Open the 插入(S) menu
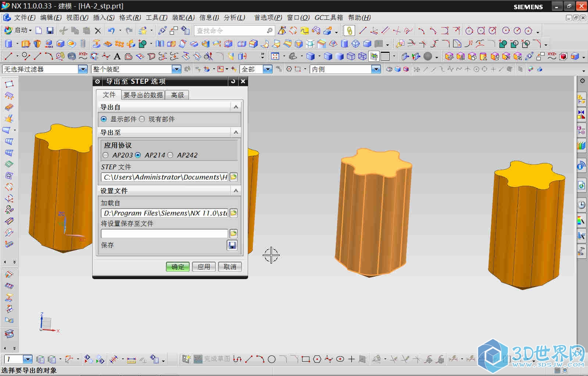The image size is (588, 376). point(104,18)
